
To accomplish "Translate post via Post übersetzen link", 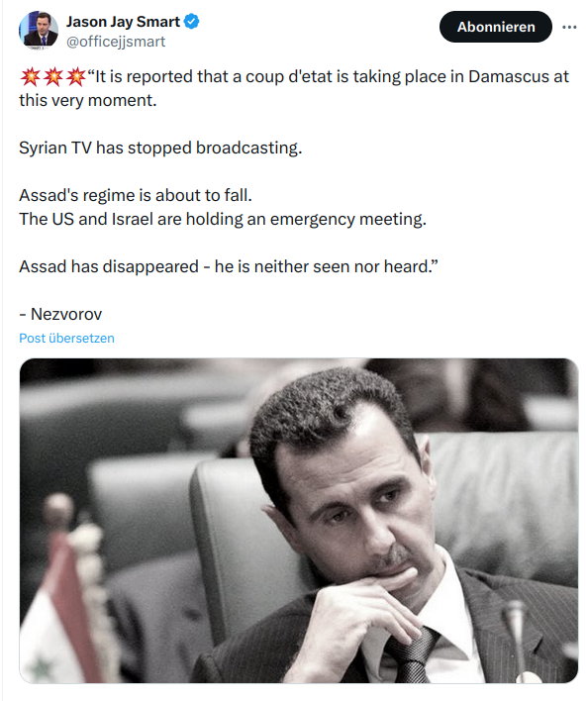I will click(x=66, y=338).
